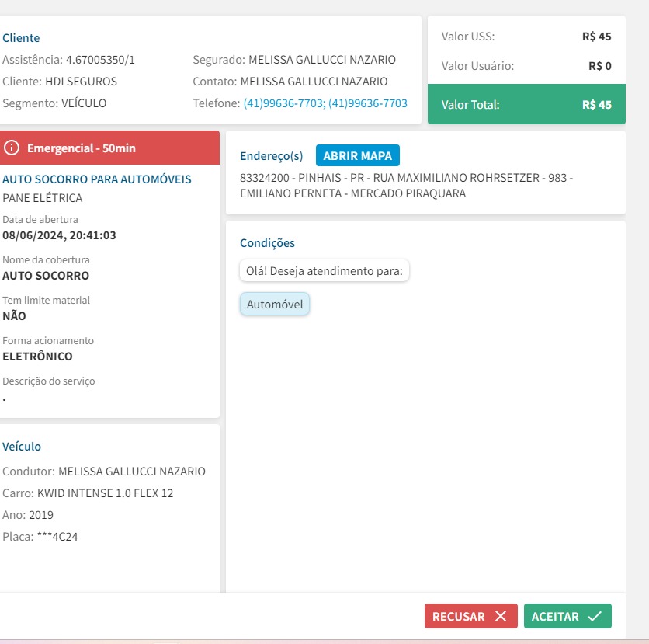Image resolution: width=649 pixels, height=644 pixels.
Task: Click the second Telefone number link
Action: pos(368,103)
